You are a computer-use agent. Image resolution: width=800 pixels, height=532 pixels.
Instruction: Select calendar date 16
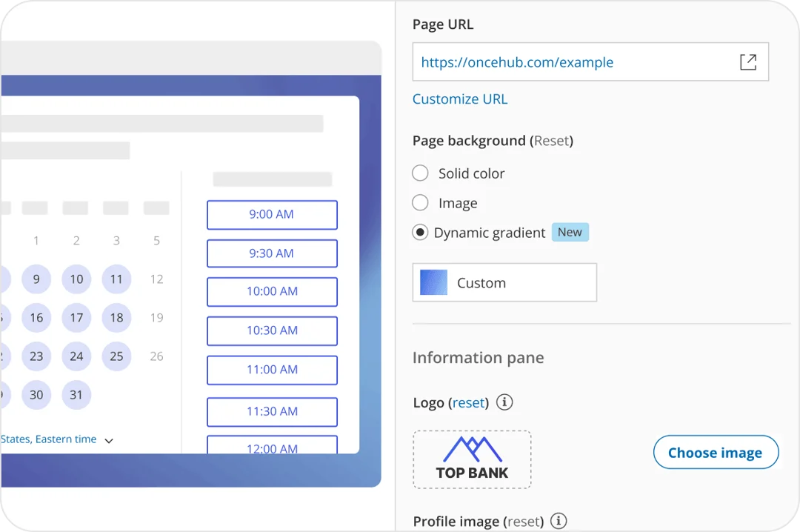pos(36,318)
